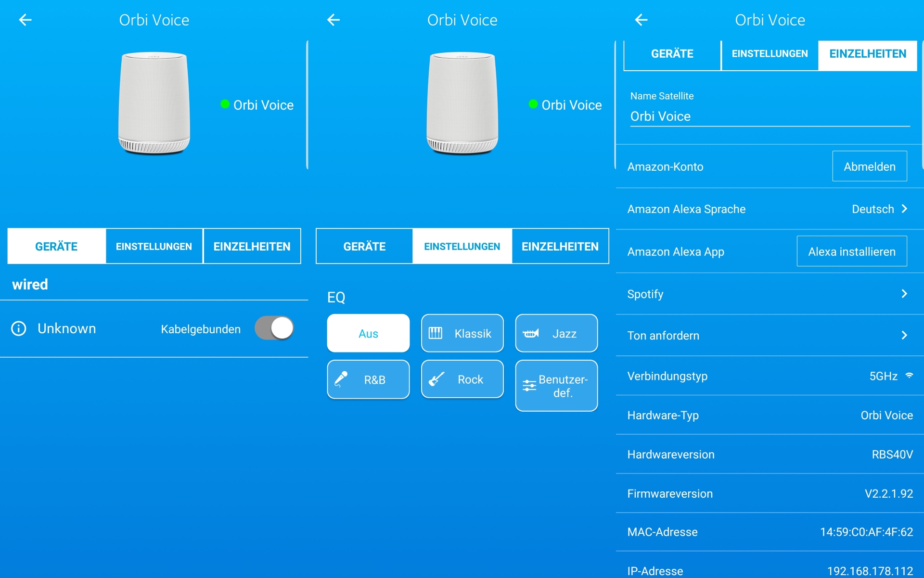Viewport: 924px width, 578px height.
Task: Choose the R&B equalizer preset
Action: pyautogui.click(x=368, y=379)
